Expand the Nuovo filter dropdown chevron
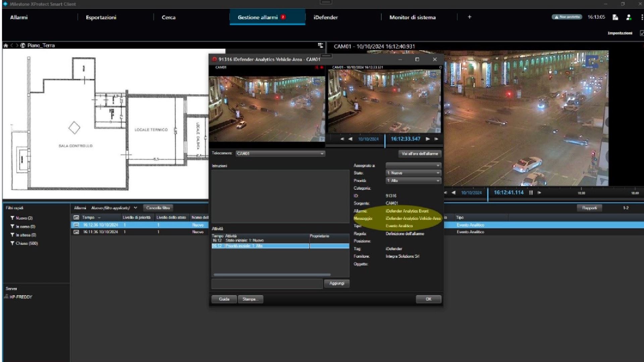Viewport: 644px width, 362px height. (x=136, y=208)
